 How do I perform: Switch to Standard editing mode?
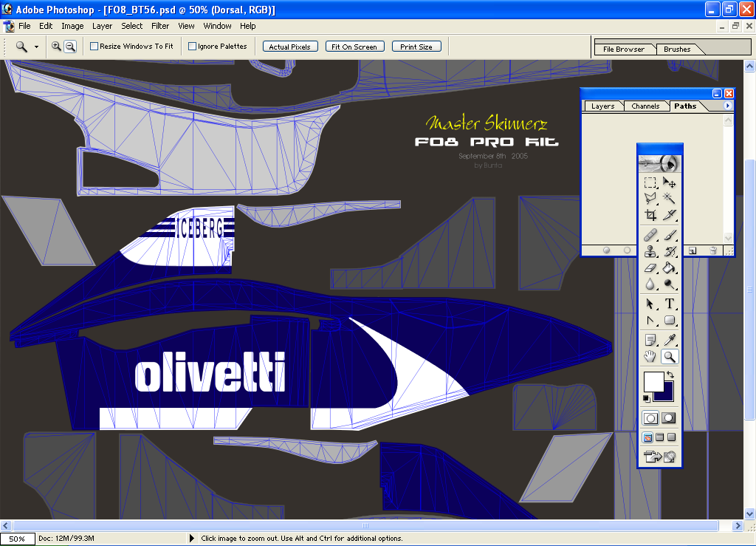tap(650, 418)
